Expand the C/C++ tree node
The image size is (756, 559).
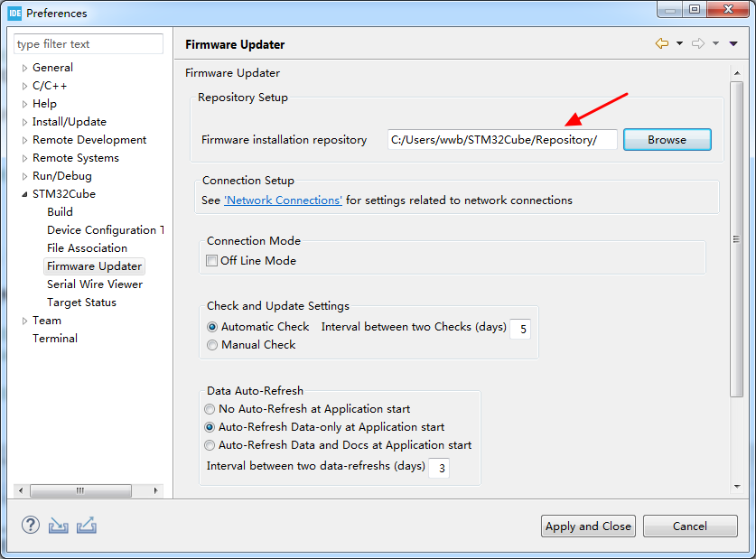[24, 87]
